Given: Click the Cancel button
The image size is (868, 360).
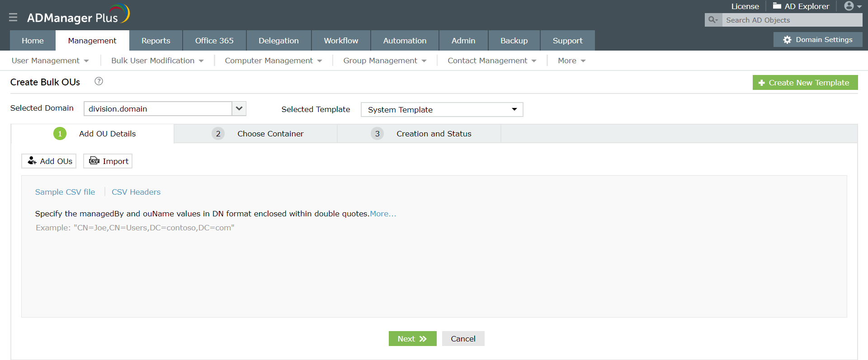Looking at the screenshot, I should pyautogui.click(x=463, y=339).
